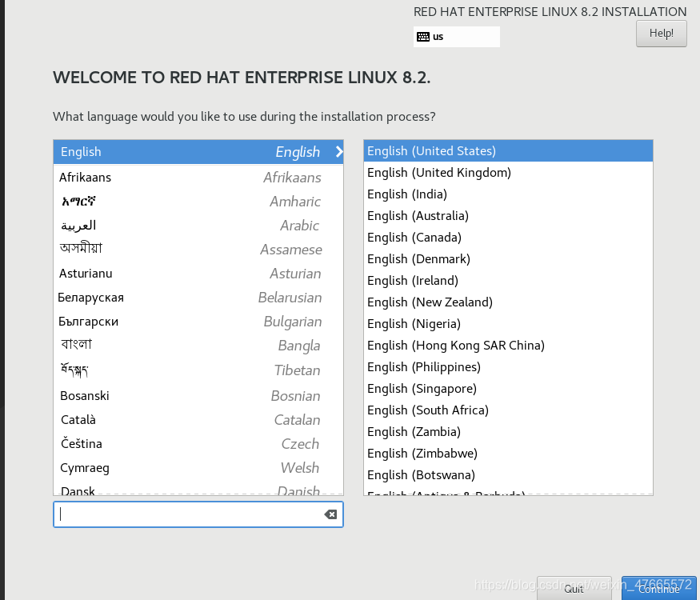Choose English (Australia) locale
The height and width of the screenshot is (600, 700).
508,216
